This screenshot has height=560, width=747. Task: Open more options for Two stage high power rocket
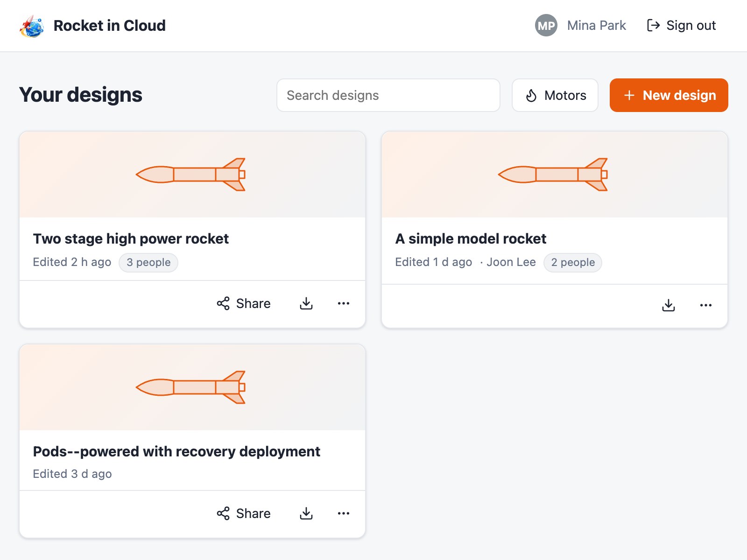[344, 303]
